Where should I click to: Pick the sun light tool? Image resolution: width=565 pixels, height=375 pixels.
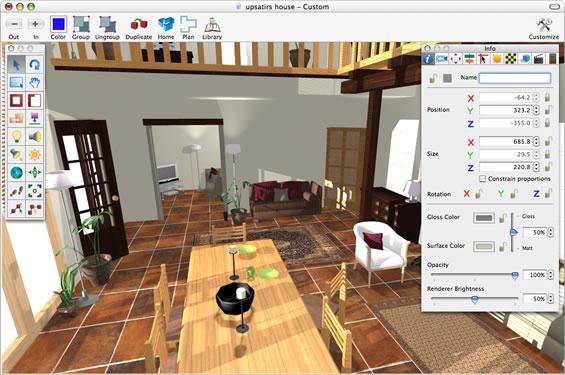tap(35, 155)
